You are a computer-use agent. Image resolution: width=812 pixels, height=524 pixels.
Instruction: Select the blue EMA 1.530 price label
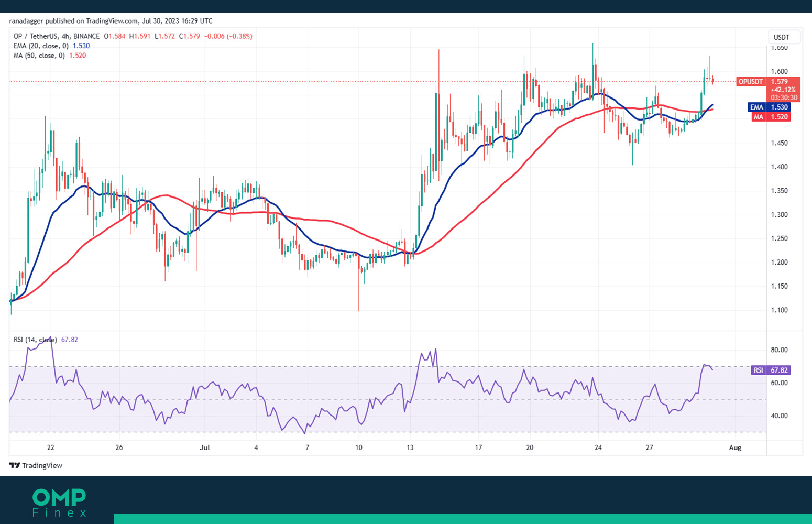[x=768, y=107]
